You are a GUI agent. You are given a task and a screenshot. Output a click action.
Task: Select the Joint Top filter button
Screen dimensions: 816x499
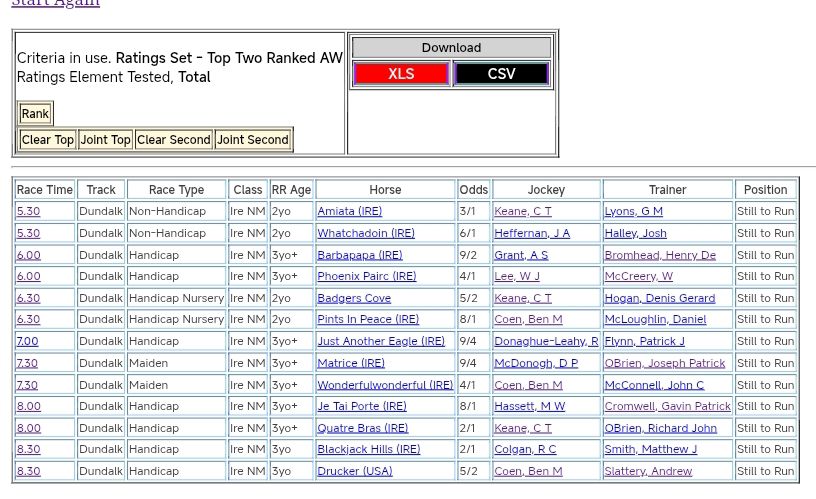coord(106,140)
